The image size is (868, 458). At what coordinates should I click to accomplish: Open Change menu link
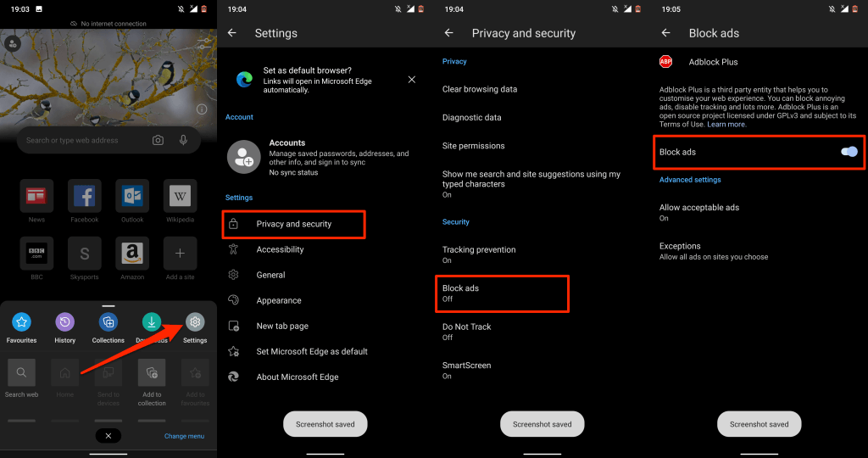coord(184,437)
